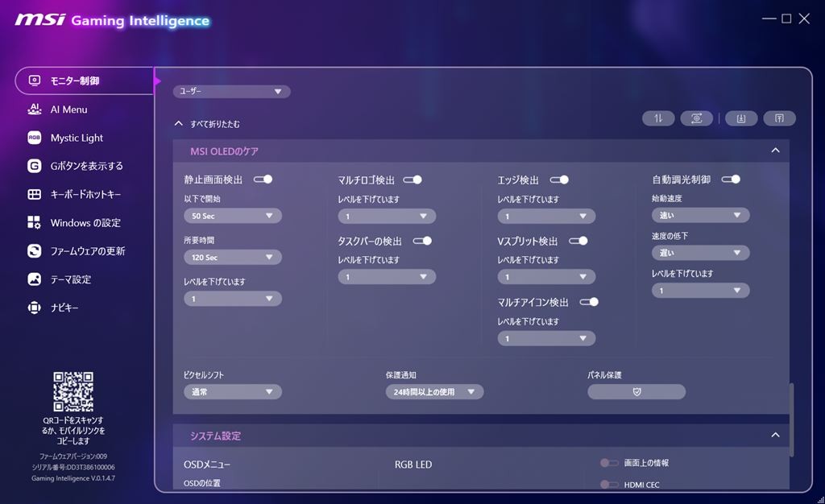Click the Gボタンを表示する G icon

[x=34, y=166]
